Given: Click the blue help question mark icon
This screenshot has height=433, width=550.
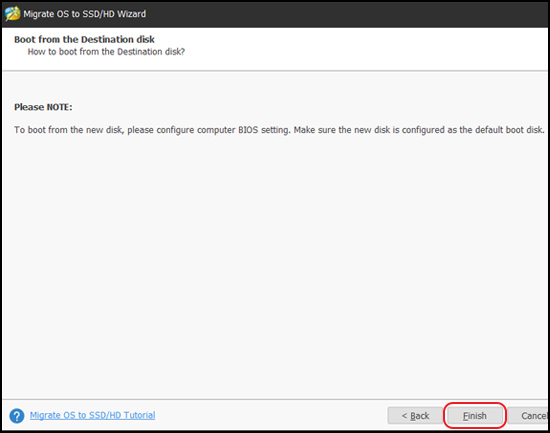Looking at the screenshot, I should [16, 416].
